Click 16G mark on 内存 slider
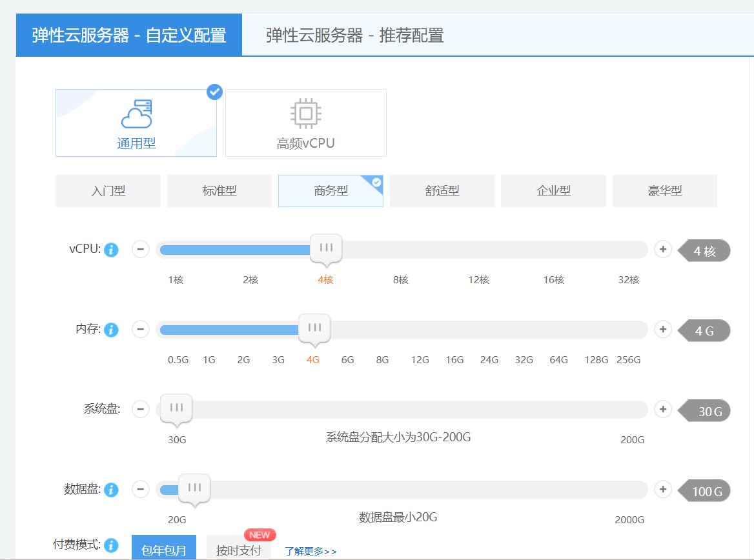754x560 pixels. pos(454,360)
